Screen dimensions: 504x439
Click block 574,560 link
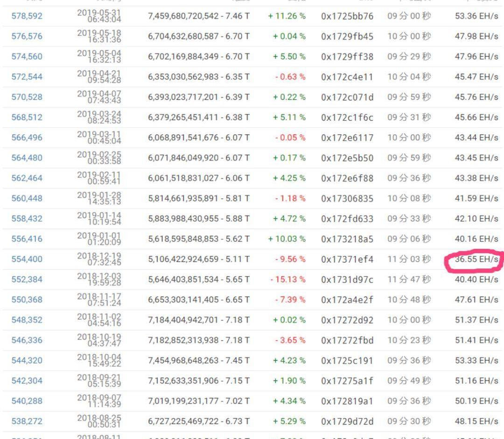27,57
